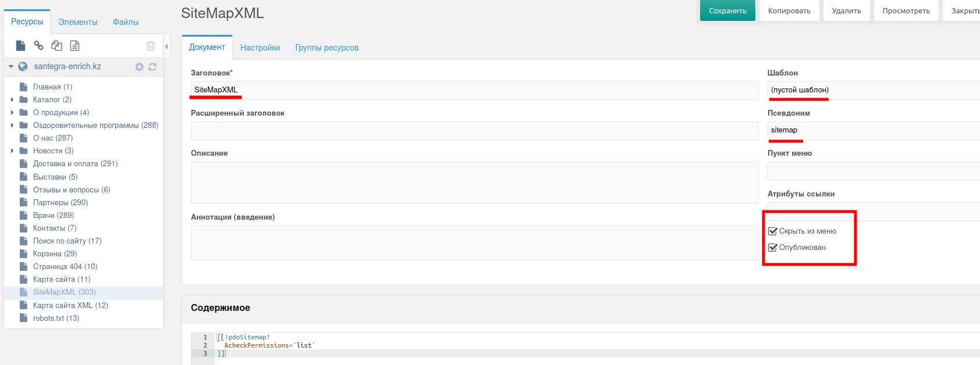Refresh the resource tree with the reload icon

coord(152,67)
